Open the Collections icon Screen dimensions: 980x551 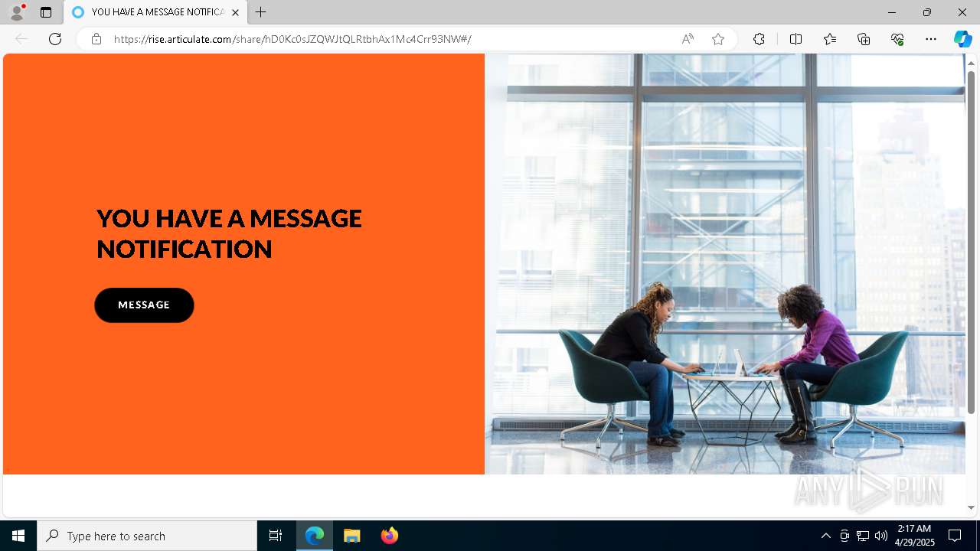(864, 39)
